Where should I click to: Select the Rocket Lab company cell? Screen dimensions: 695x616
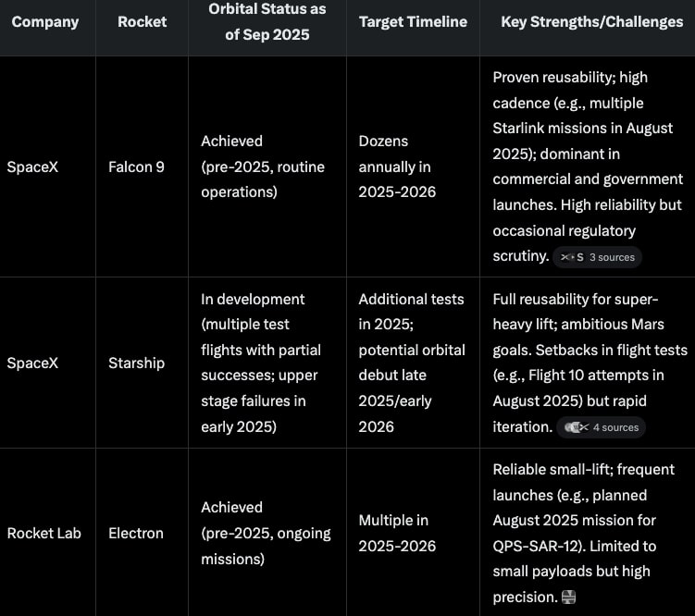(x=43, y=533)
